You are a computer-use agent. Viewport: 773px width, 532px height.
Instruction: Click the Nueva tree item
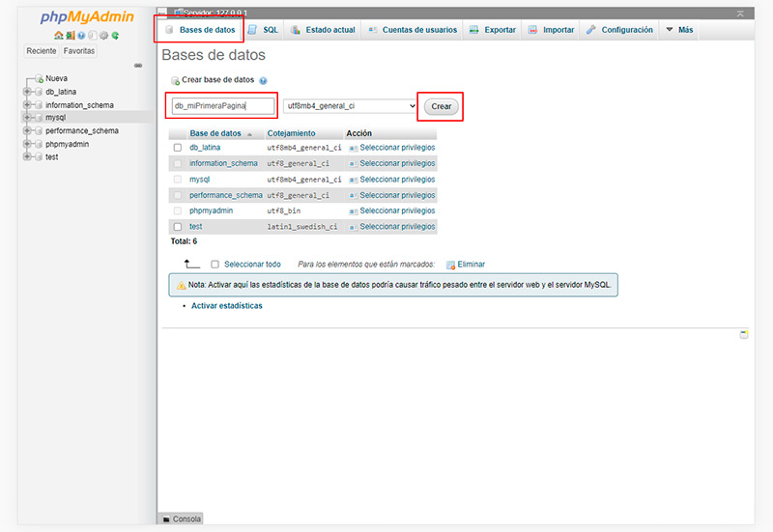click(x=56, y=79)
